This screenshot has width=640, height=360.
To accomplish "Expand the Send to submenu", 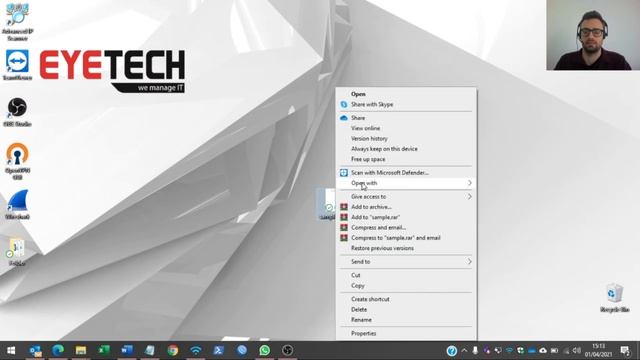I will pos(406,262).
